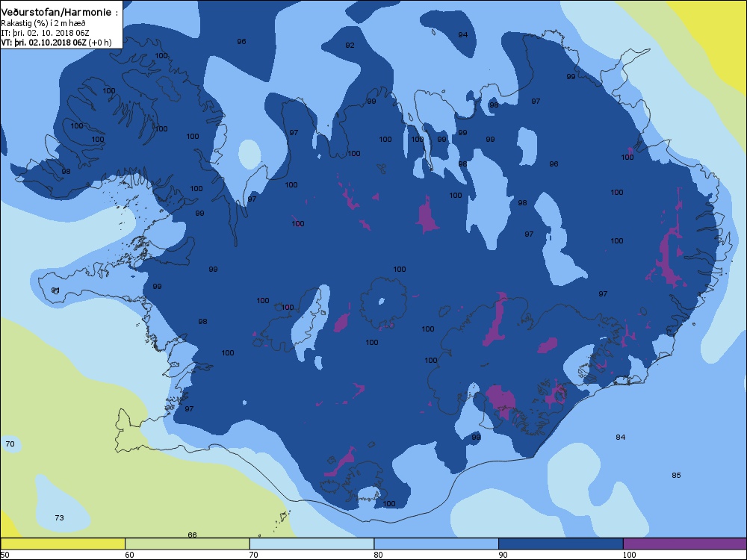The height and width of the screenshot is (560, 747).
Task: Click the "IT: þri. 02. 10. 2018 06Z" line
Action: point(45,33)
